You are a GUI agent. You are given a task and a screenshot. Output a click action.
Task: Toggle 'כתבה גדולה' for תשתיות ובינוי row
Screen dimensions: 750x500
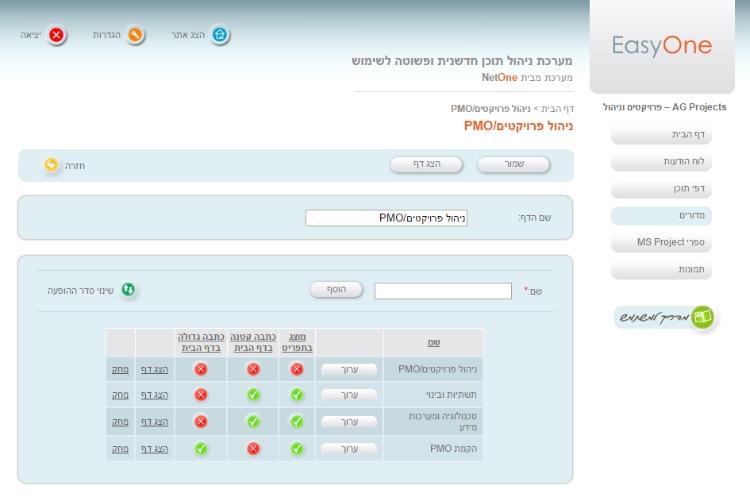(x=201, y=394)
